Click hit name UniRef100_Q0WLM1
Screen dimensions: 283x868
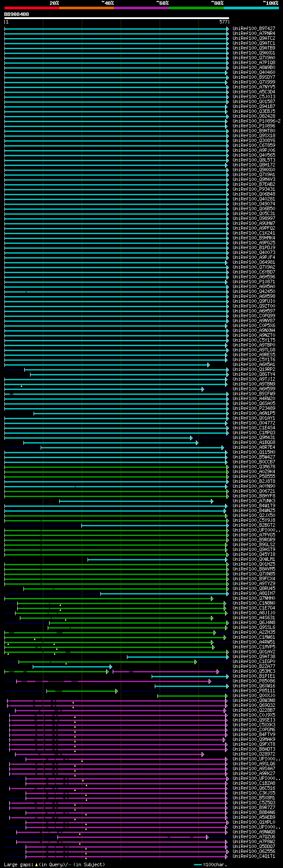(254, 559)
